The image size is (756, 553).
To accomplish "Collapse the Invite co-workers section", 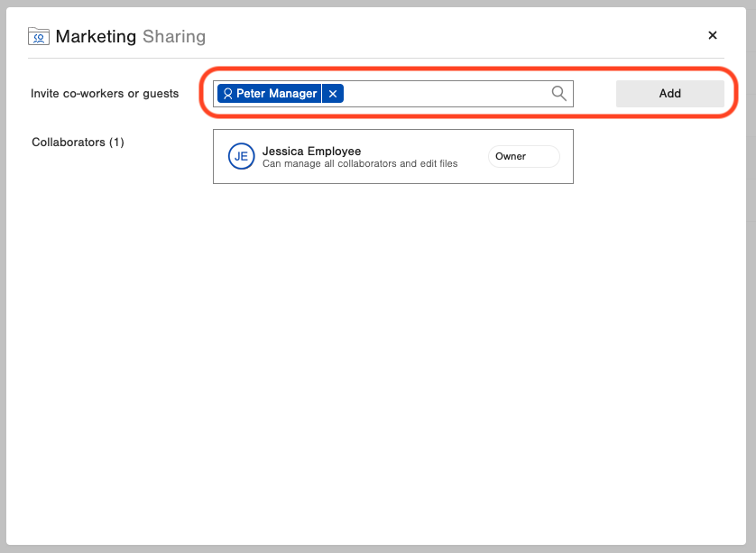I will (104, 93).
